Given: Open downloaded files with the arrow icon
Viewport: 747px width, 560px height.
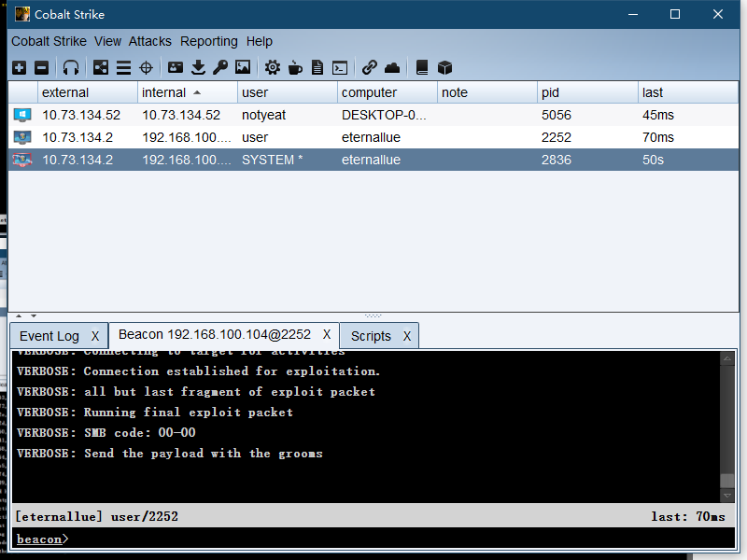Looking at the screenshot, I should point(198,67).
